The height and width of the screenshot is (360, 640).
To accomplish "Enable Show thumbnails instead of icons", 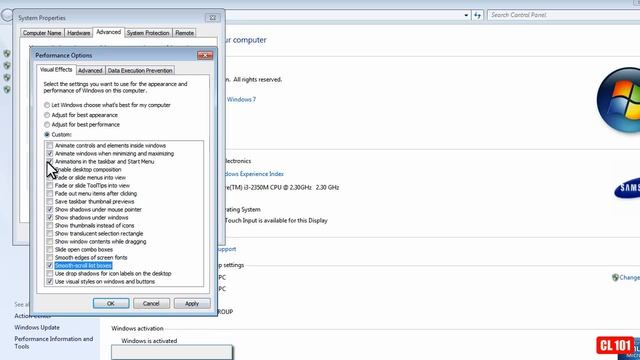I will click(x=50, y=225).
